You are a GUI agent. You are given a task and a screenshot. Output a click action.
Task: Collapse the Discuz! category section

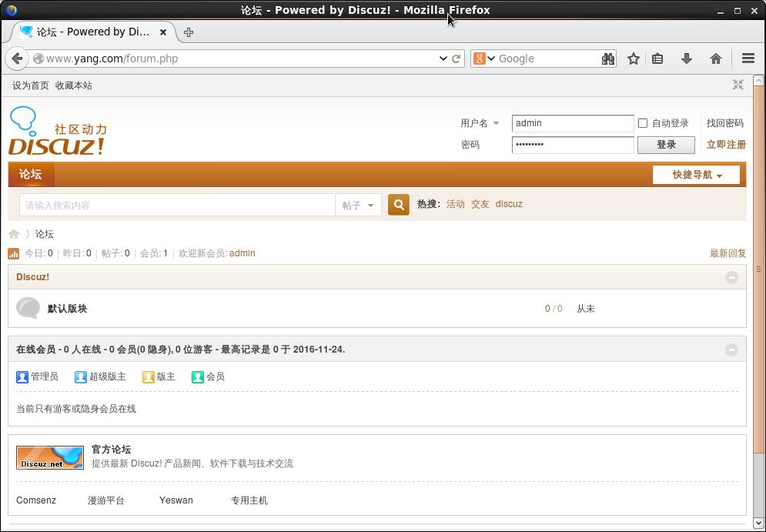coord(731,277)
